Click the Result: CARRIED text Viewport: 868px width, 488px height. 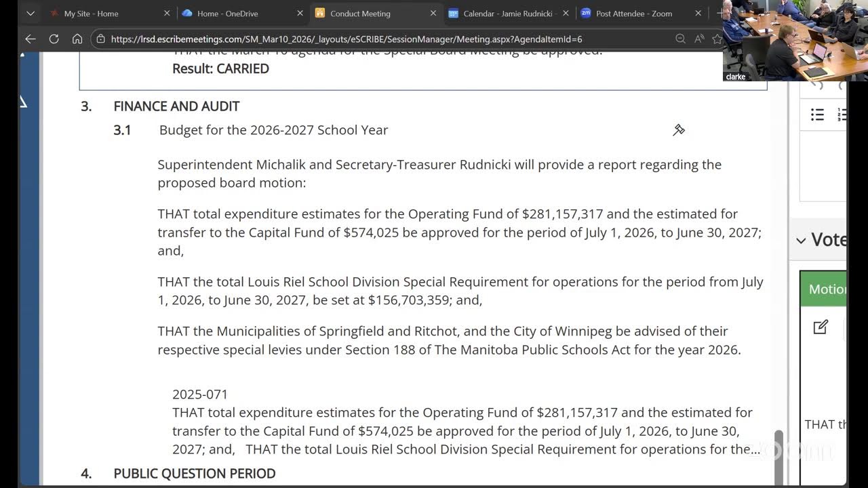pyautogui.click(x=220, y=68)
